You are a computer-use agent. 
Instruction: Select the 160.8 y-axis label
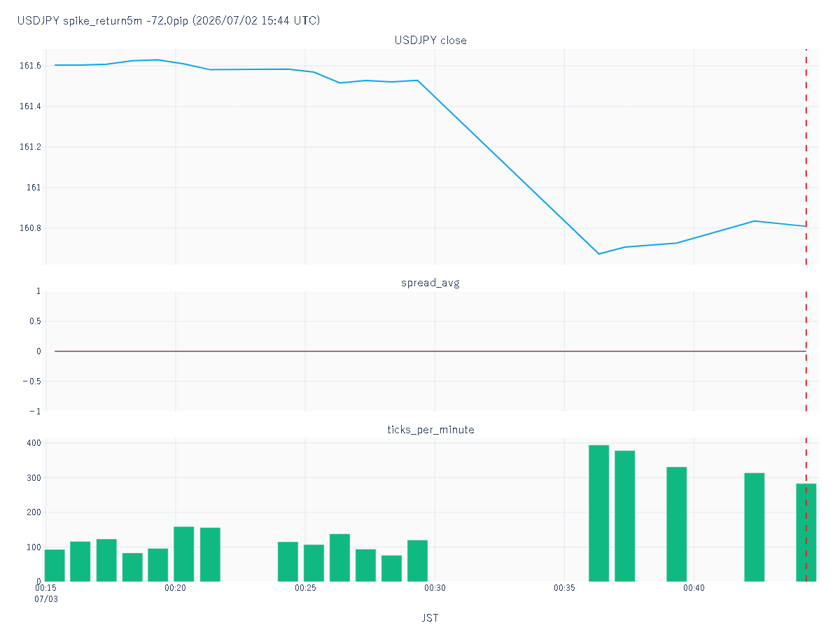tap(30, 228)
